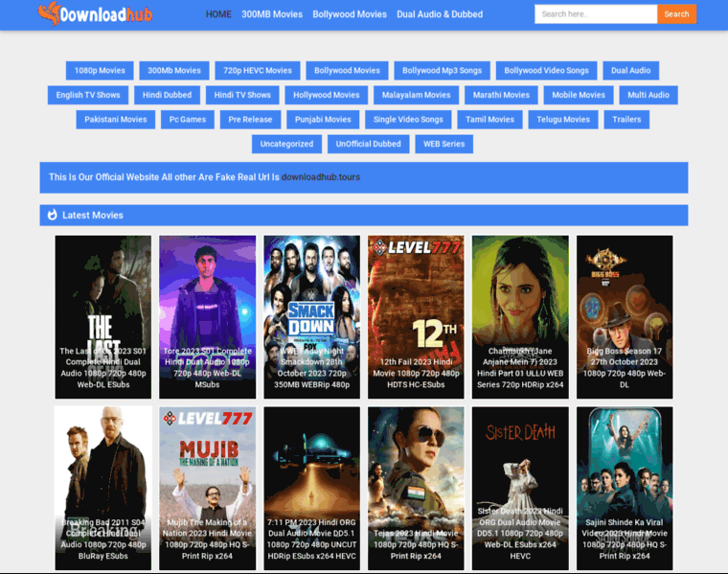This screenshot has height=574, width=728.
Task: Open English TV Shows category
Action: [x=88, y=95]
